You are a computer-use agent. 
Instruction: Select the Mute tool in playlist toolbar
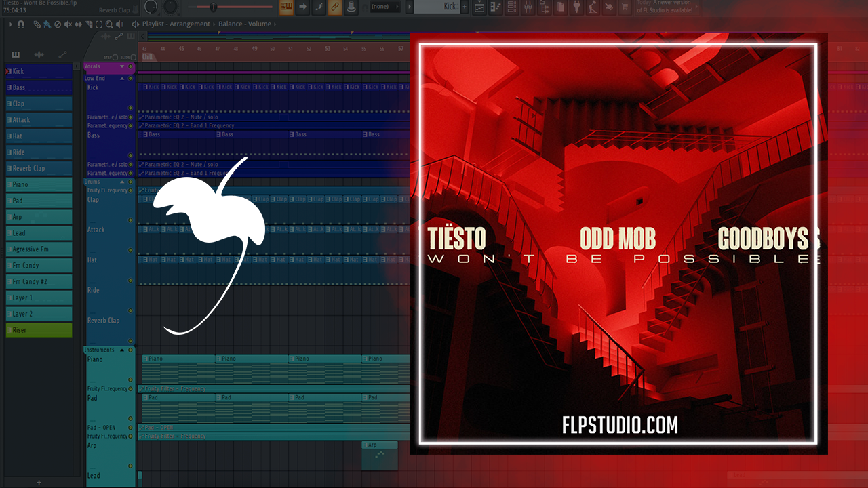(x=66, y=24)
